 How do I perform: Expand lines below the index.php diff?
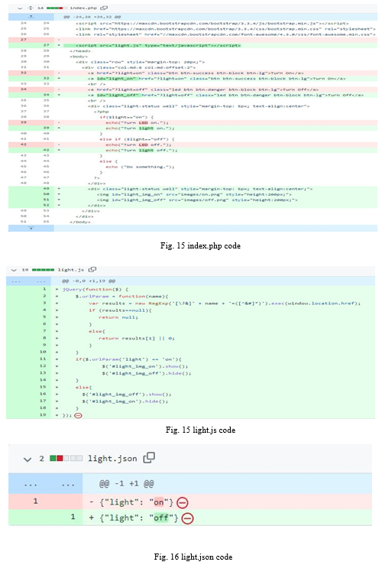pos(31,228)
